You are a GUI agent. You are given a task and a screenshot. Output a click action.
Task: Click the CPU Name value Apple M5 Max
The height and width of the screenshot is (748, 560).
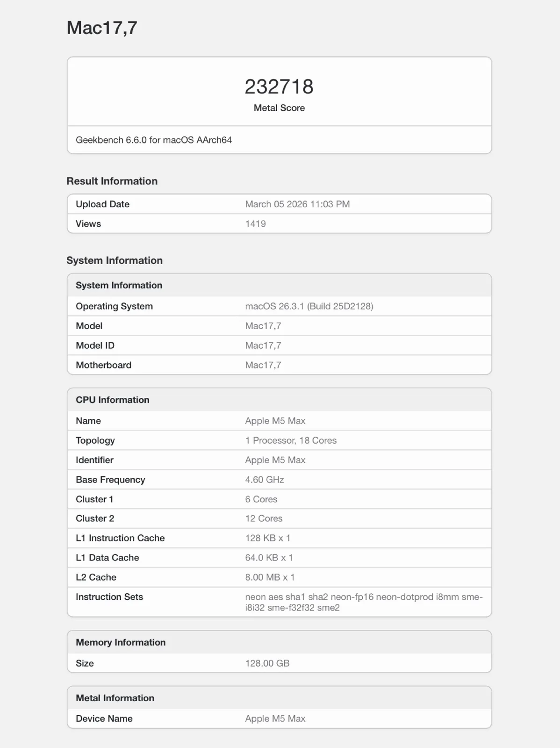coord(275,421)
